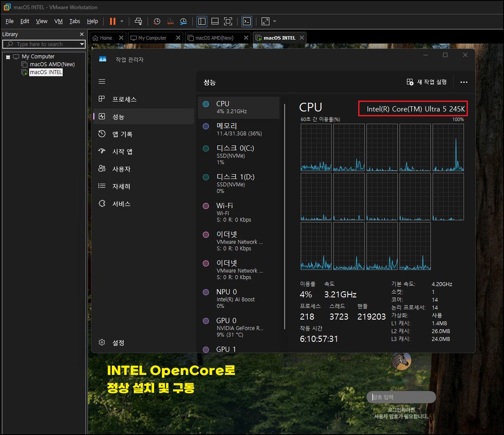Pause the VM with the orange suspend icon
Screen dimensions: 504x435
click(112, 21)
